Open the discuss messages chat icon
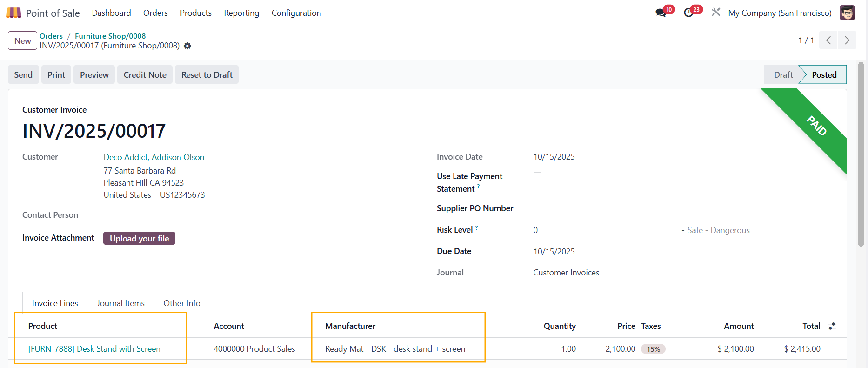Viewport: 868px width, 368px height. click(x=661, y=13)
